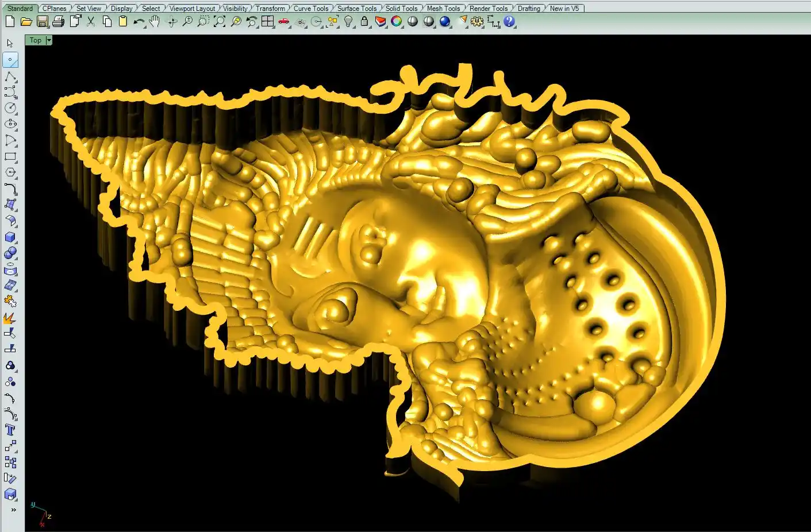The height and width of the screenshot is (532, 811).
Task: Open the Top viewport dropdown arrow
Action: pyautogui.click(x=49, y=40)
